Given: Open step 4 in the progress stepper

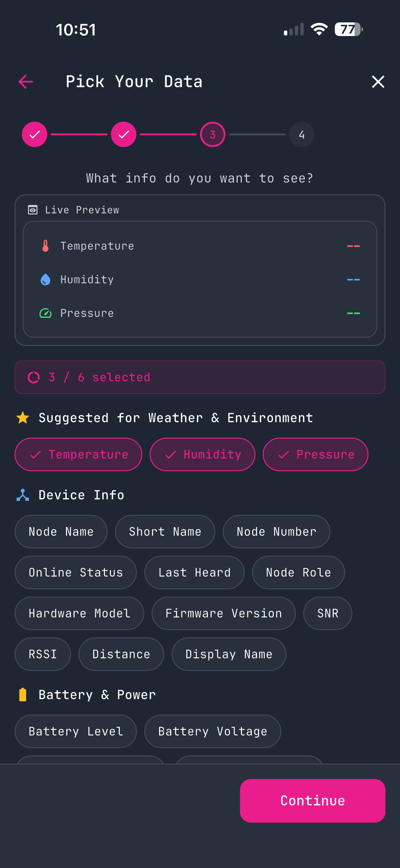Looking at the screenshot, I should 302,134.
